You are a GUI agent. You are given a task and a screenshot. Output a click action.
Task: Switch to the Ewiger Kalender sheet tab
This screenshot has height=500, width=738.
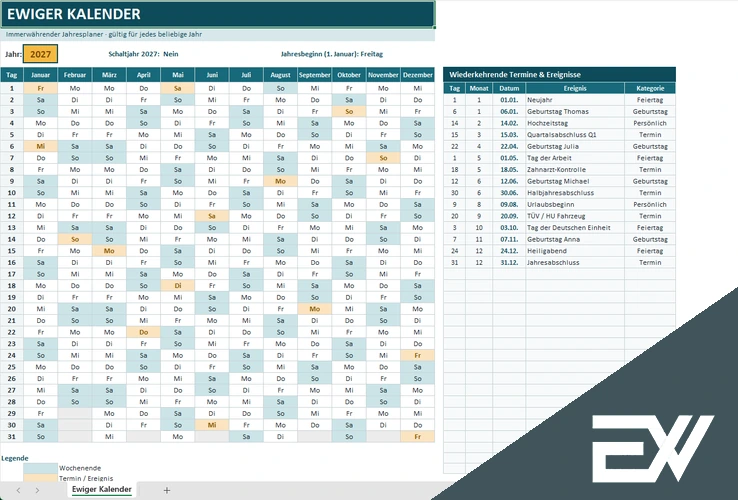[x=102, y=490]
